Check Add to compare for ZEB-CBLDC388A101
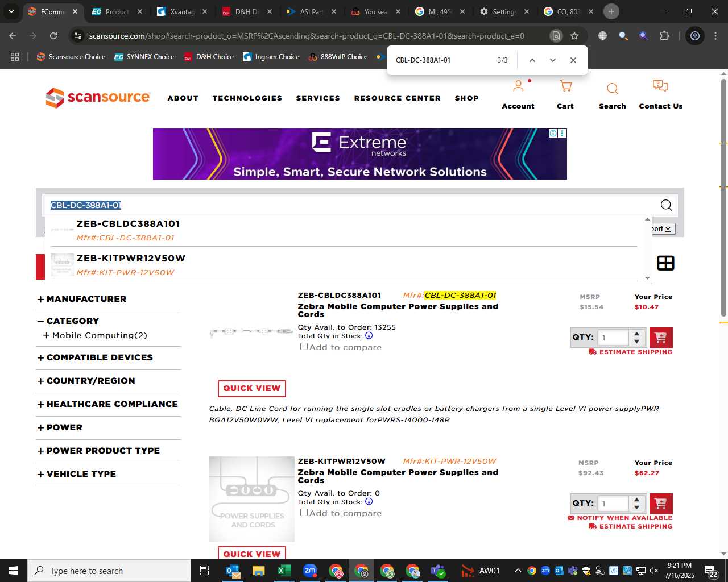728x582 pixels. point(304,347)
